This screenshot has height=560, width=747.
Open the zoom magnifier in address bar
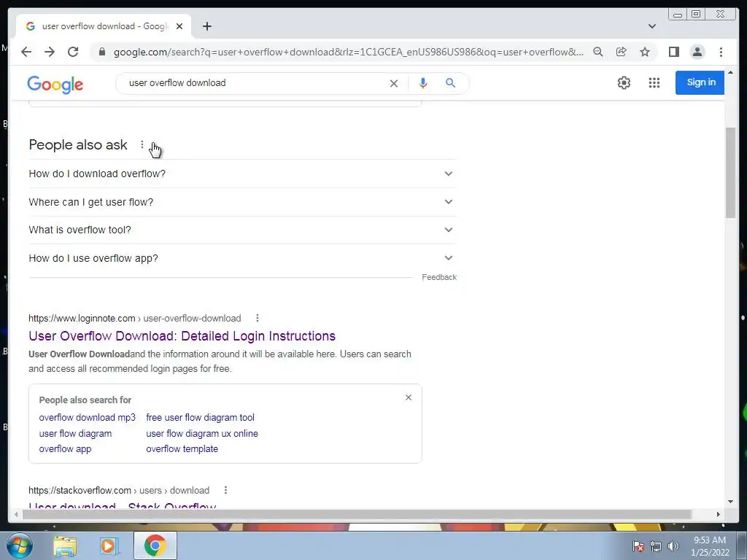pyautogui.click(x=598, y=52)
